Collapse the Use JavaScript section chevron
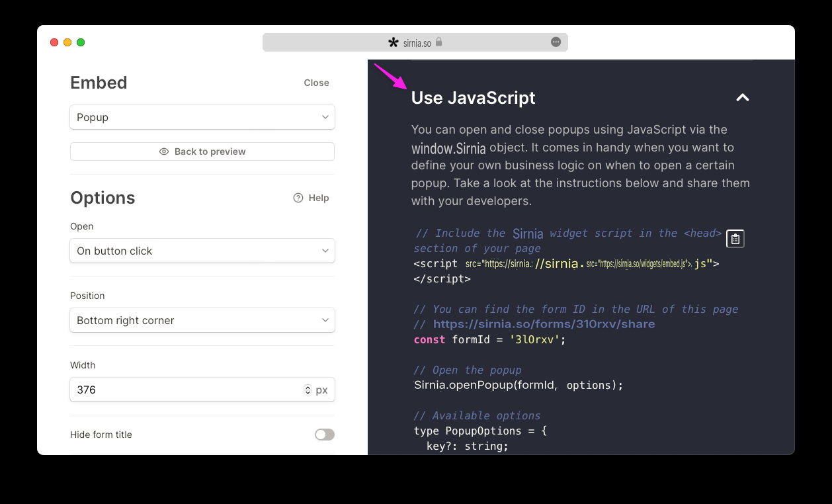The image size is (832, 504). pyautogui.click(x=743, y=98)
